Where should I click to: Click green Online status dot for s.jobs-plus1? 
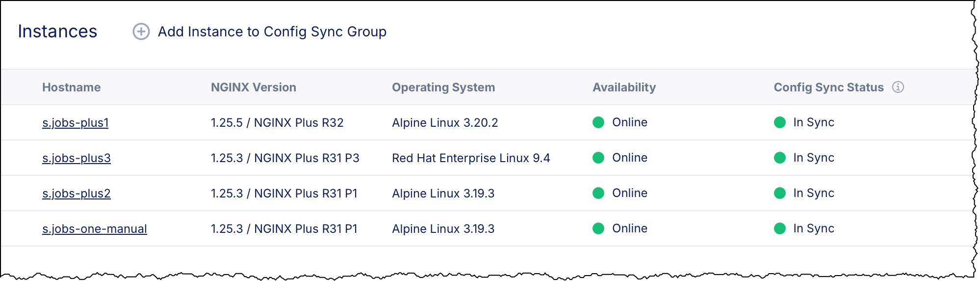pyautogui.click(x=598, y=122)
